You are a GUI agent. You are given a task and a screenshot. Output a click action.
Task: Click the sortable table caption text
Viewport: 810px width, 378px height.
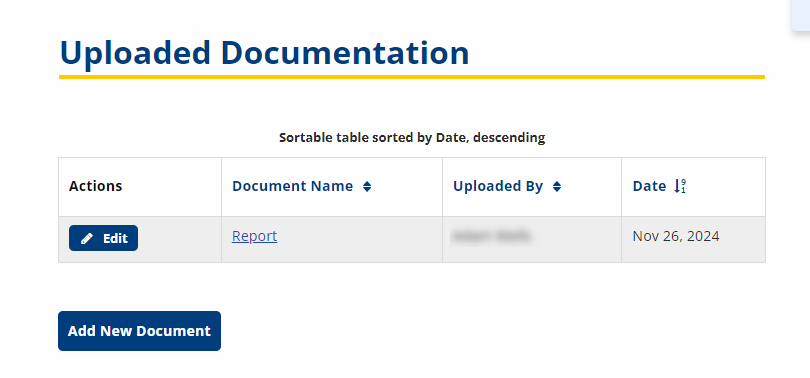click(x=412, y=138)
